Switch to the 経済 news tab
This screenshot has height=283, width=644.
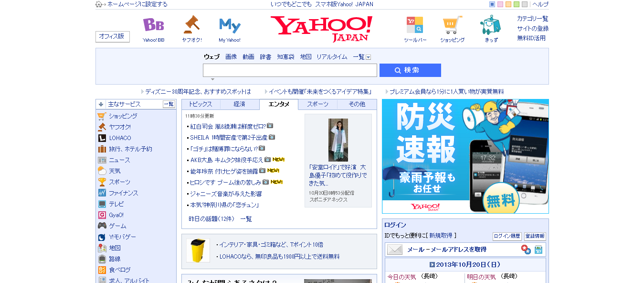240,104
